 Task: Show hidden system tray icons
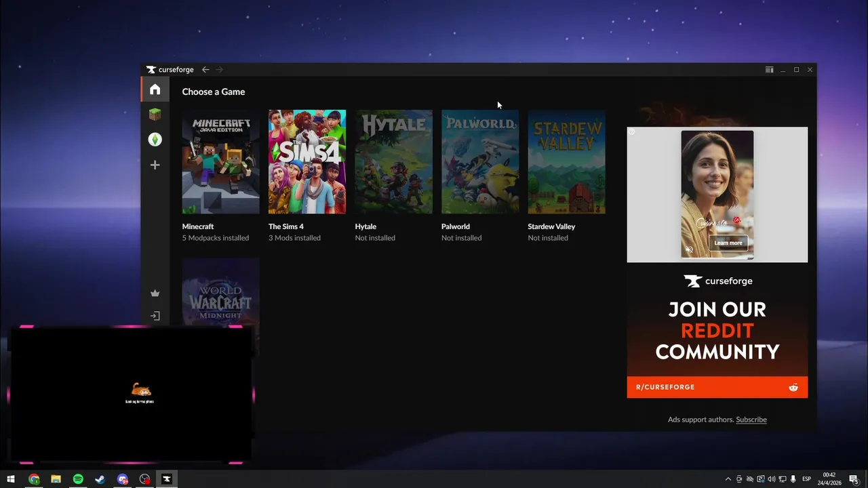point(728,479)
